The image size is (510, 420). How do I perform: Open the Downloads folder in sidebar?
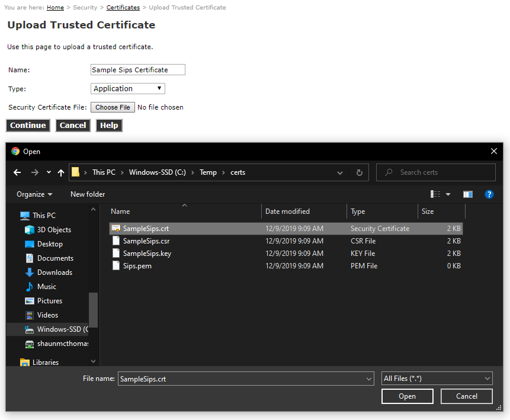click(54, 272)
